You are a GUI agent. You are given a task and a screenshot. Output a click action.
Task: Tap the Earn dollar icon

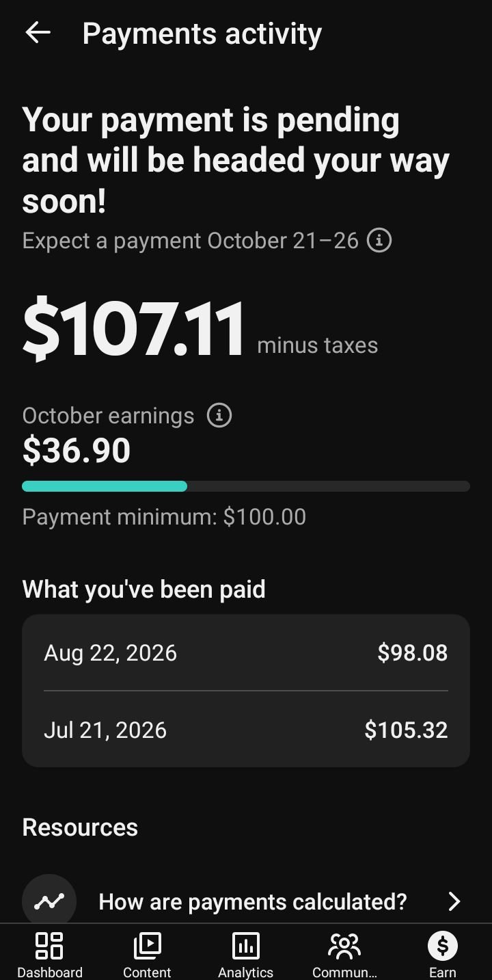pyautogui.click(x=442, y=946)
